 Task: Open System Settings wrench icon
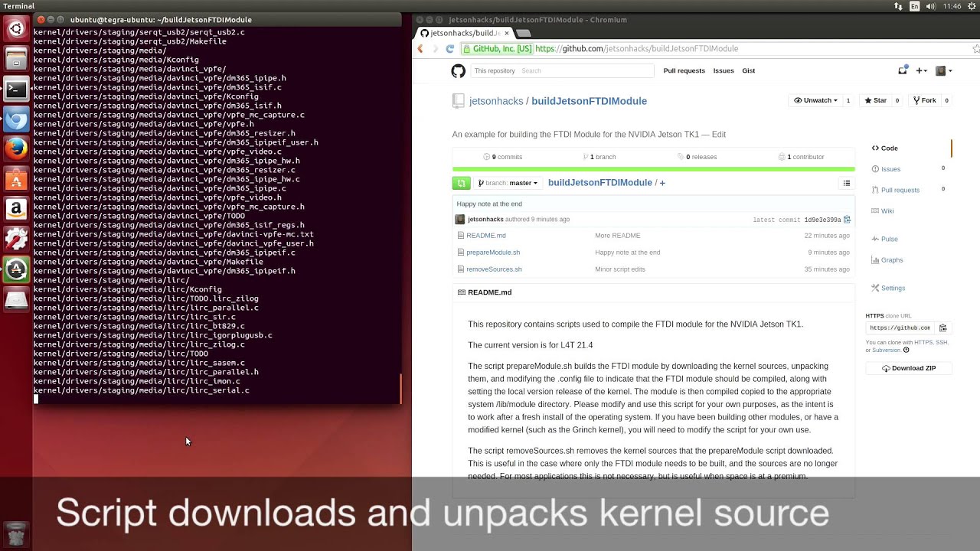coord(16,238)
